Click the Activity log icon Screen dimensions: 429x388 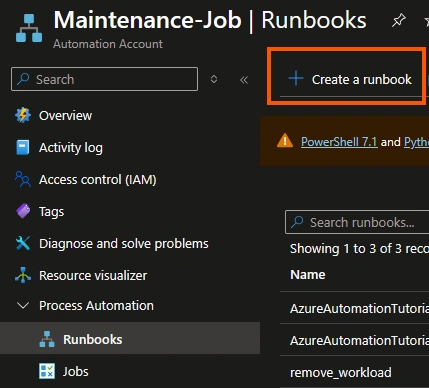click(x=23, y=147)
